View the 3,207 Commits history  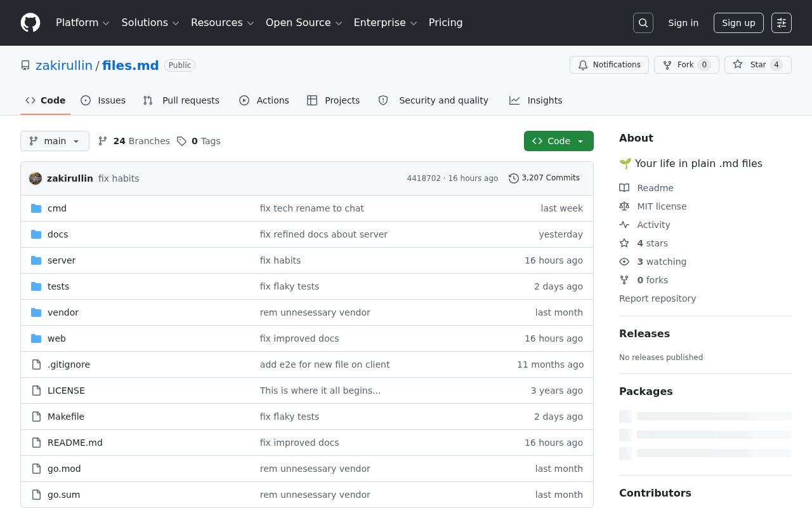click(544, 178)
